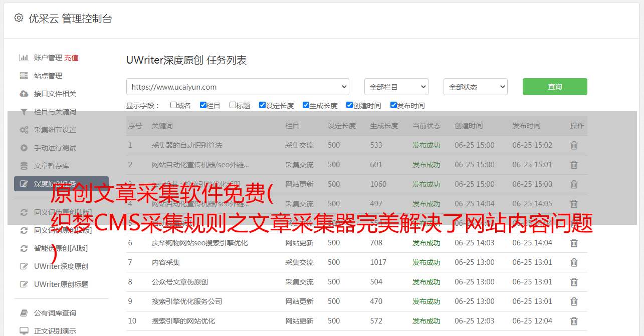Click the database icon for 文章暂存库

24,166
